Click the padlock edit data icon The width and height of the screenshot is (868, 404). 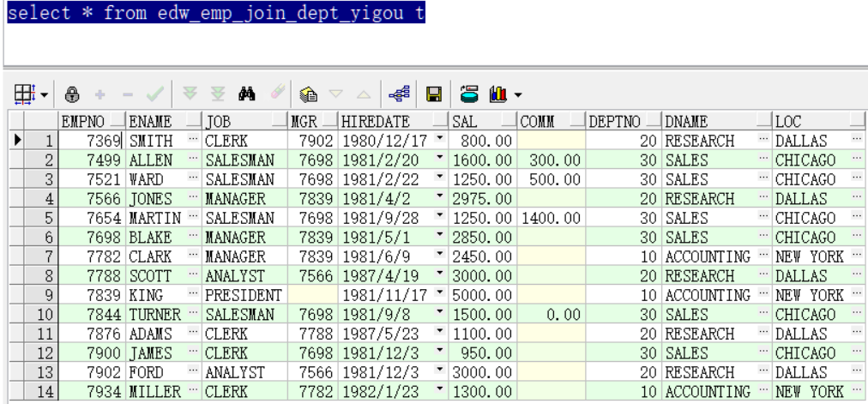coord(71,94)
